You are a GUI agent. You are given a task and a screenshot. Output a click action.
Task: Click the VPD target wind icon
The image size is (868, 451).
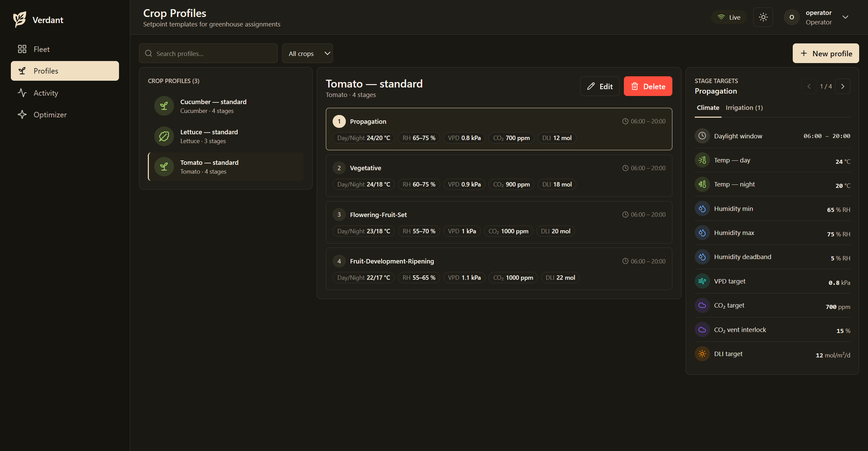702,281
